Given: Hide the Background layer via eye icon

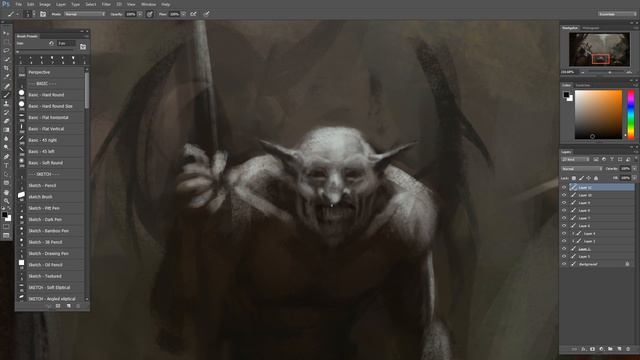Looking at the screenshot, I should click(x=564, y=264).
